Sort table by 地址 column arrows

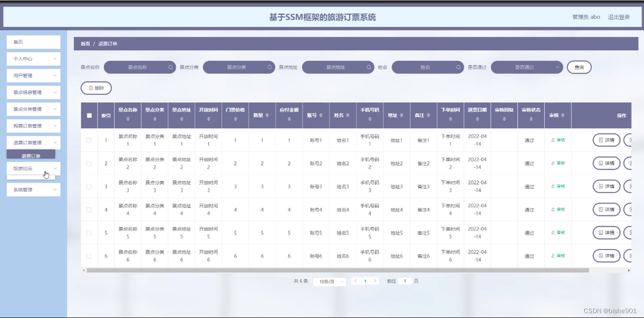[x=402, y=116]
